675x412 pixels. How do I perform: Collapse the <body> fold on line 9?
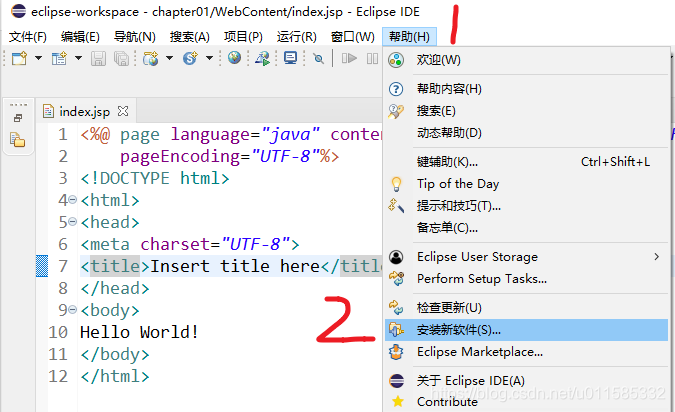pyautogui.click(x=73, y=310)
